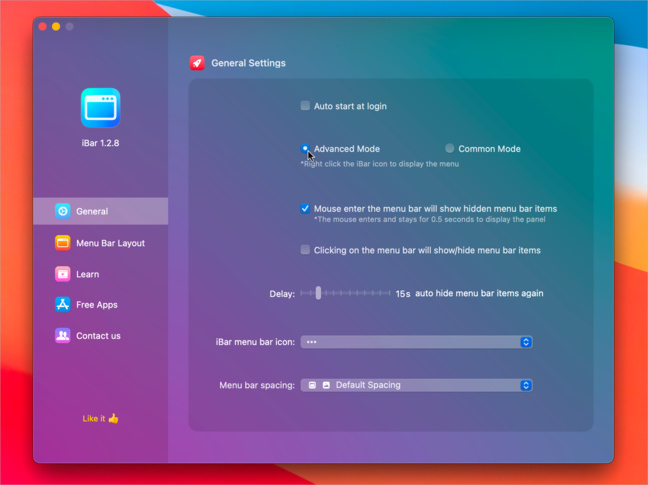Viewport: 648px width, 485px height.
Task: Click the Right click the iBar icon hint
Action: coord(380,164)
